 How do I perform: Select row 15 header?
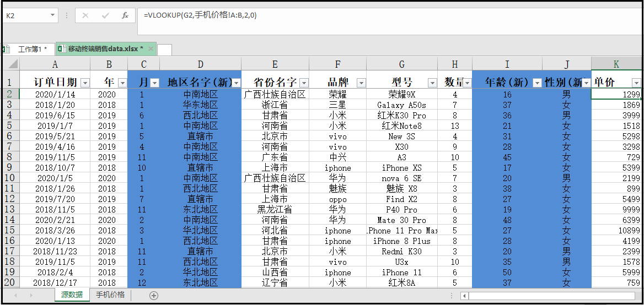10,230
